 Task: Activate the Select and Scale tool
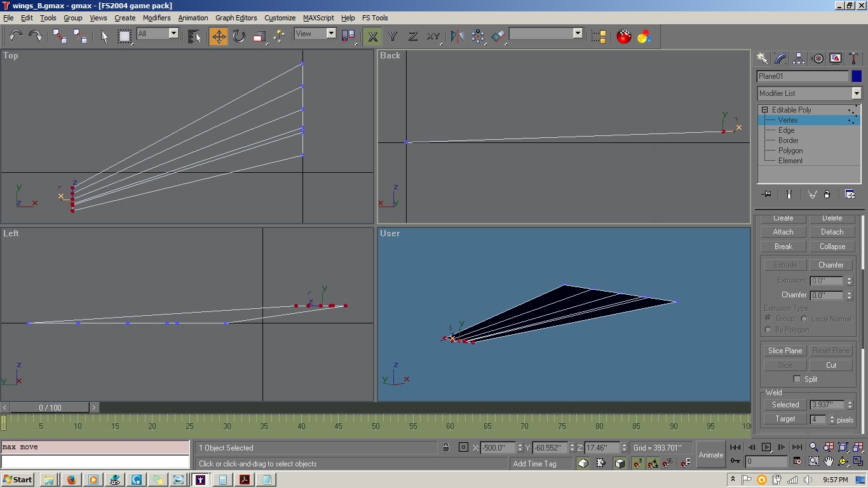coord(259,36)
